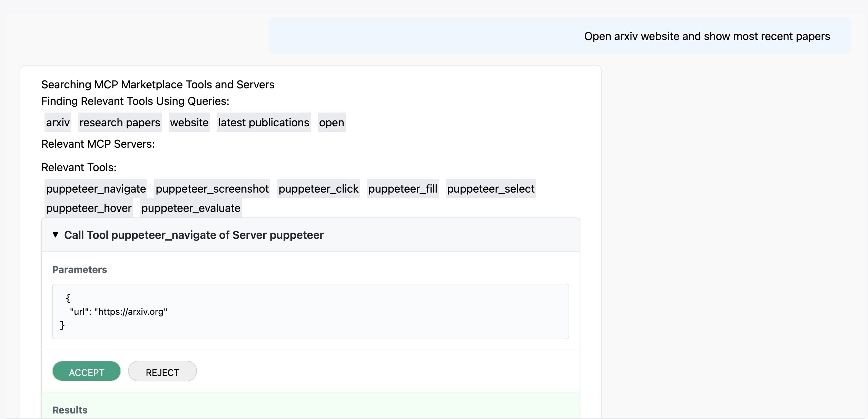
Task: Select the puppeteer_click tool tag
Action: (318, 189)
